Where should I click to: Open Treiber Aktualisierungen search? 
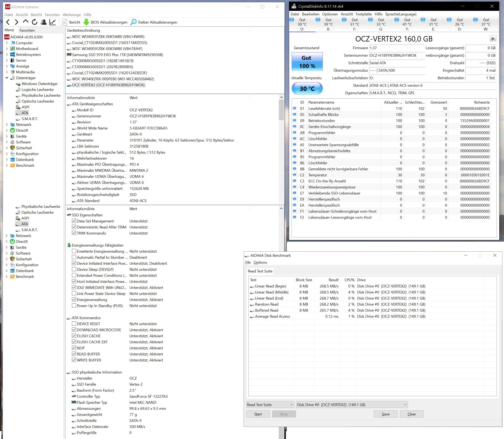point(154,22)
